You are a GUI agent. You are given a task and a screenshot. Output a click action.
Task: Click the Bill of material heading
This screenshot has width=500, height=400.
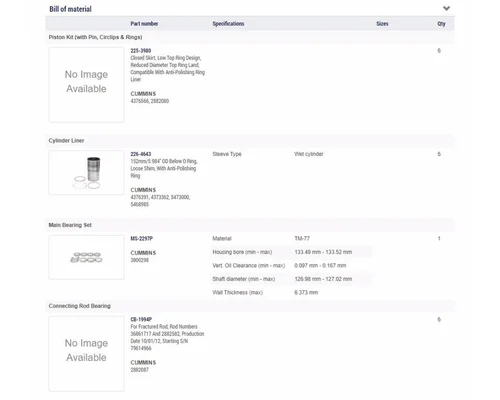tap(70, 9)
